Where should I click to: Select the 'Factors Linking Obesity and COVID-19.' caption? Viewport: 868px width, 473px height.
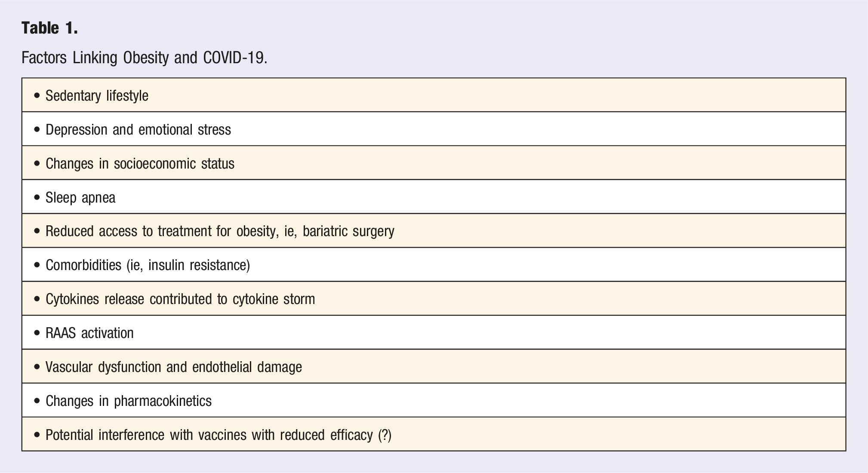pyautogui.click(x=145, y=58)
